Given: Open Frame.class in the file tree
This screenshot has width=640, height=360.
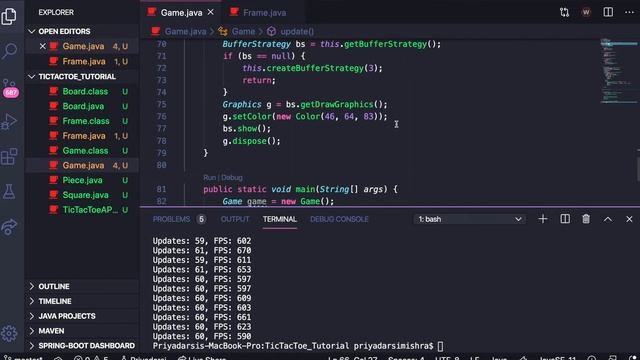Looking at the screenshot, I should 82,121.
